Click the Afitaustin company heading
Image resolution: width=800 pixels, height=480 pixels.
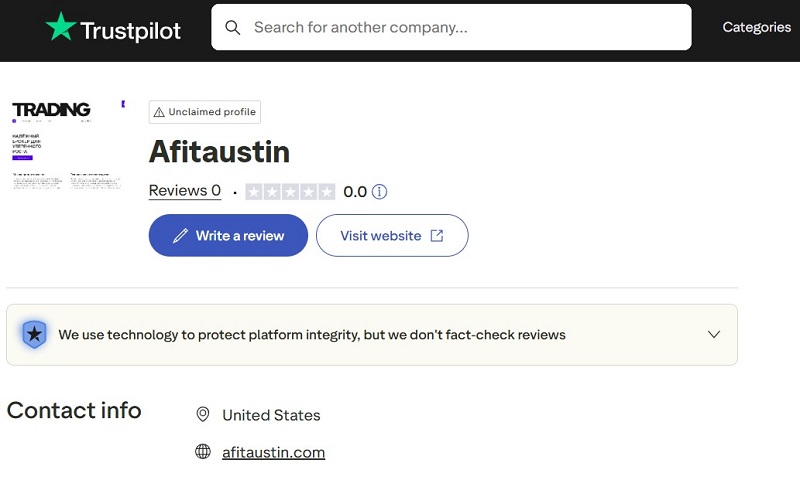tap(219, 152)
